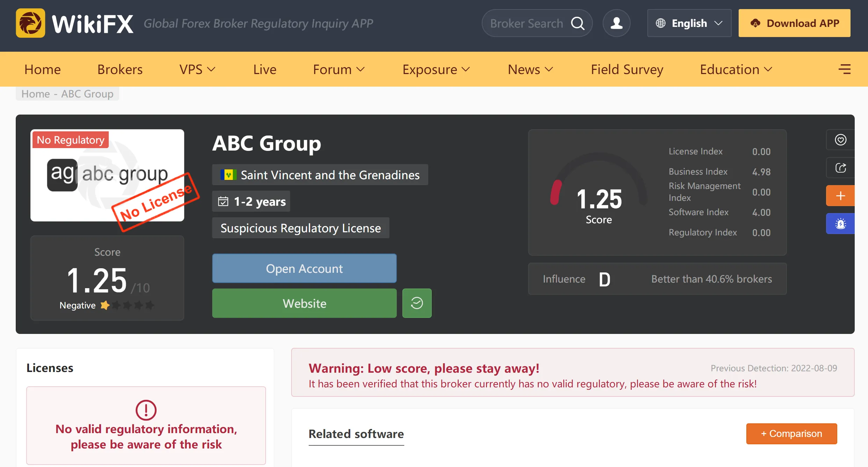Click the share icon in side panel

[840, 168]
